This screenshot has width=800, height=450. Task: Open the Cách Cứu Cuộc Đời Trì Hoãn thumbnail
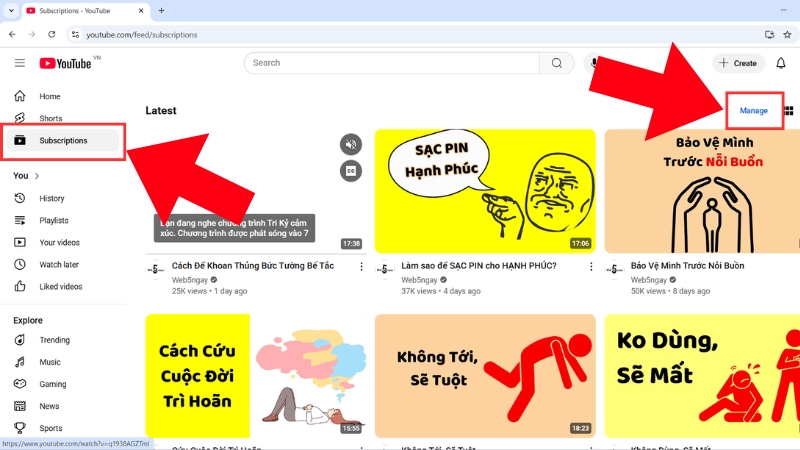(256, 376)
